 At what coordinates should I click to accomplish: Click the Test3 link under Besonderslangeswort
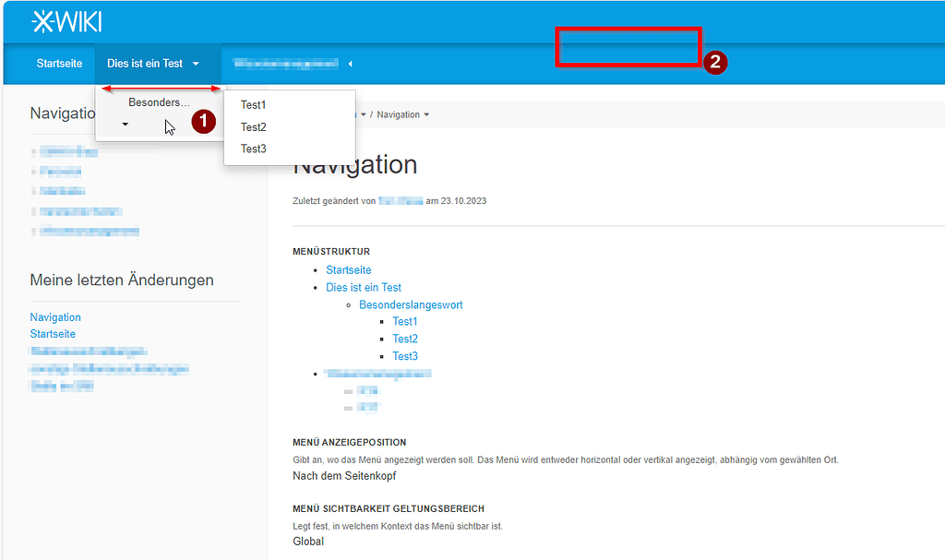[404, 356]
